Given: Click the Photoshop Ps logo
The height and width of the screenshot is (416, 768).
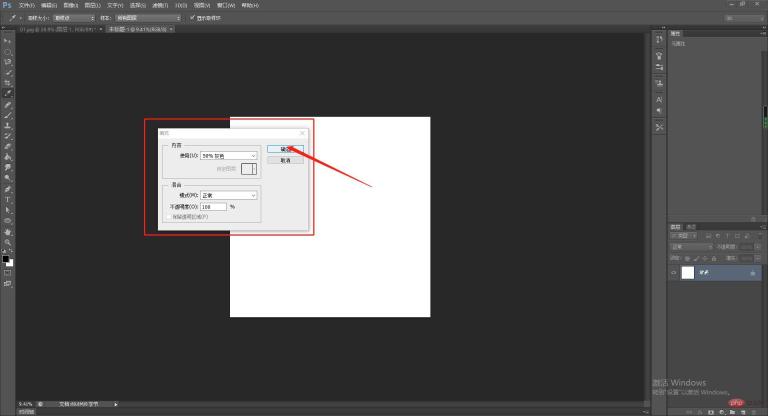Looking at the screenshot, I should click(7, 5).
